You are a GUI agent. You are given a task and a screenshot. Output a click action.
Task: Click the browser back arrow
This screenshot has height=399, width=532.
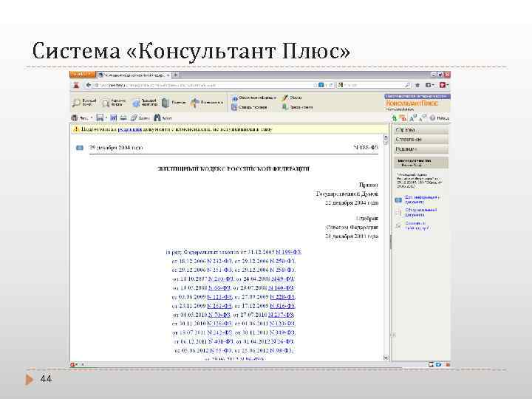89,85
